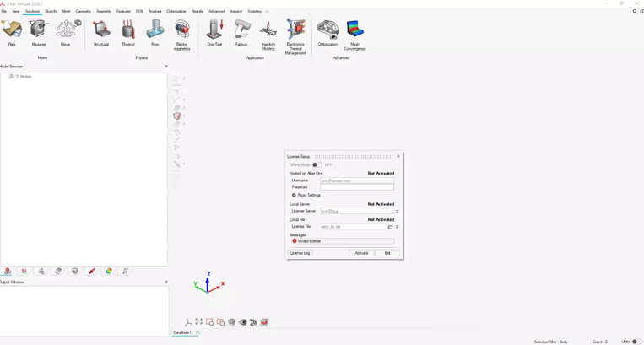Close the DataBase1 tab
This screenshot has height=345, width=644.
[198, 332]
